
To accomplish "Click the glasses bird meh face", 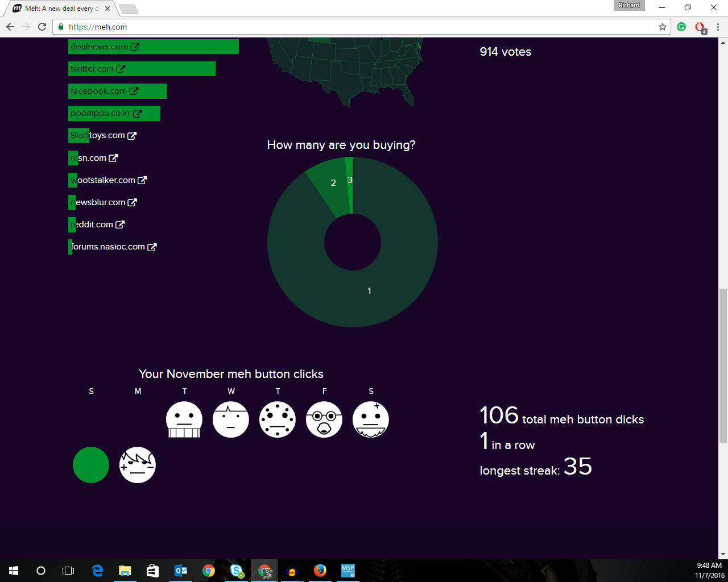I will (324, 419).
